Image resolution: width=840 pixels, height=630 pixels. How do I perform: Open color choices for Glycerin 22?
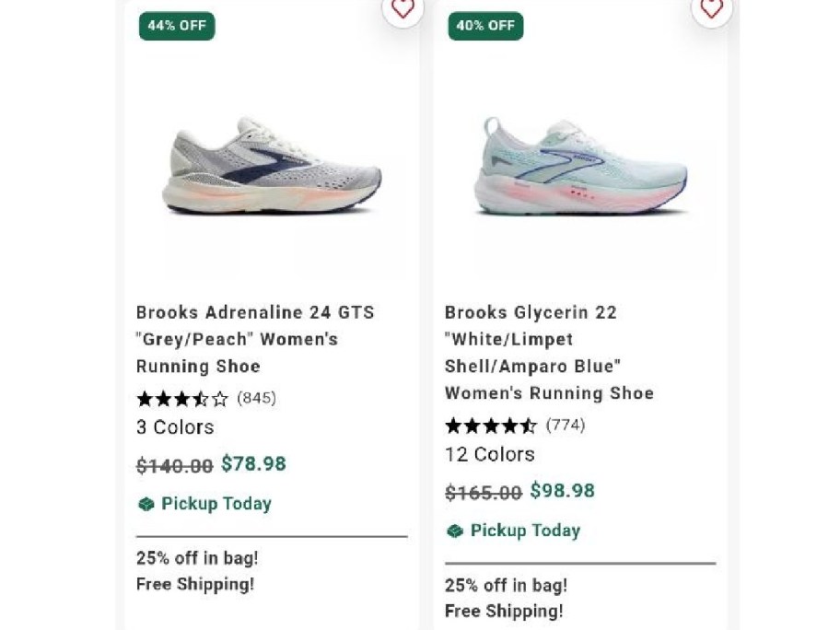(x=490, y=454)
